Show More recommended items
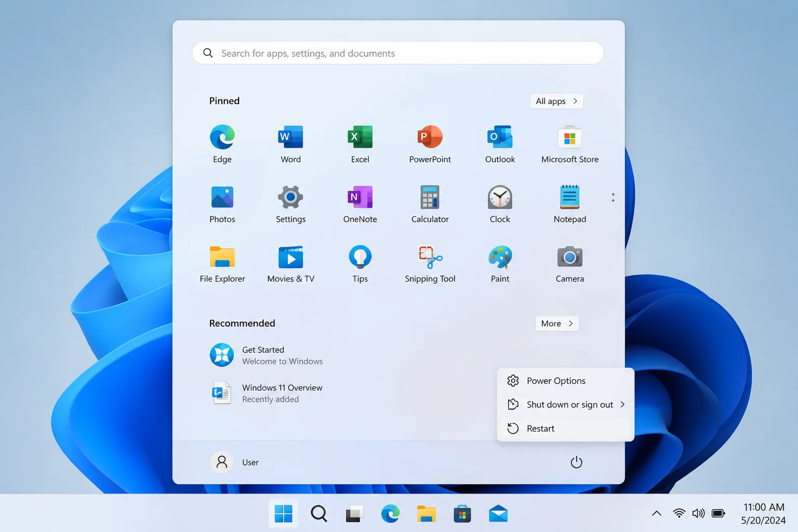Viewport: 798px width, 532px height. (x=557, y=324)
